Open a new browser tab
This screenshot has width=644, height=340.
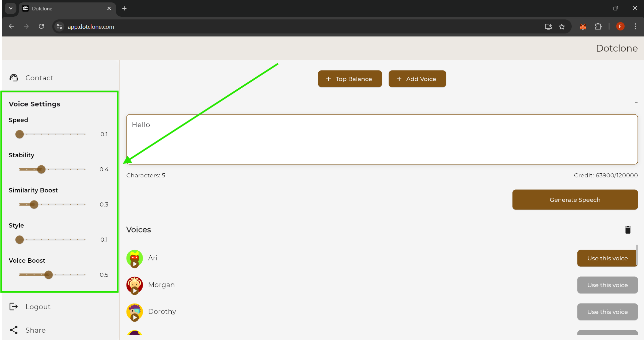tap(124, 8)
